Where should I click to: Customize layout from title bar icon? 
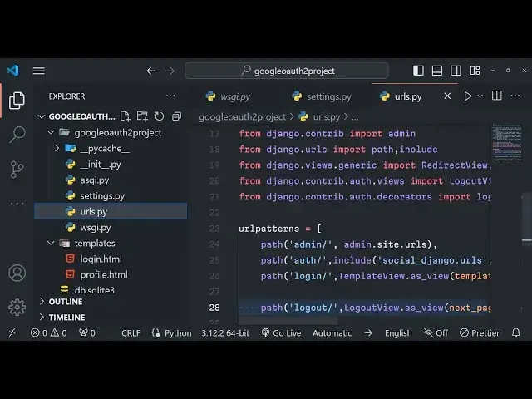[475, 71]
